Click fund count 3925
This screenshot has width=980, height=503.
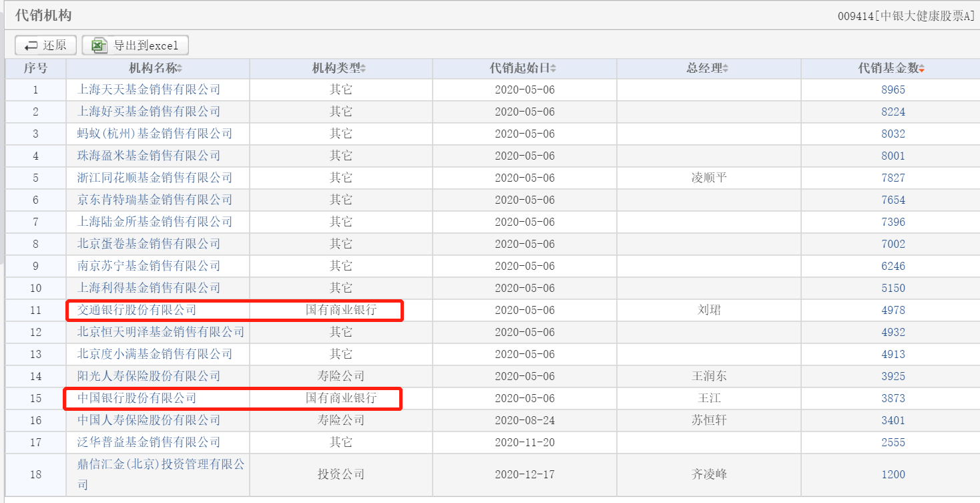(x=893, y=376)
